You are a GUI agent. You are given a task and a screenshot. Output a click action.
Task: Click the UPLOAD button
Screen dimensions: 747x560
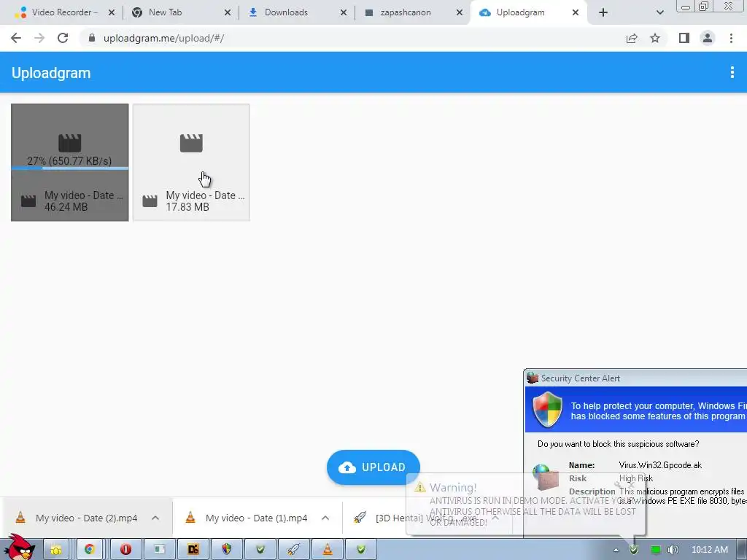373,467
